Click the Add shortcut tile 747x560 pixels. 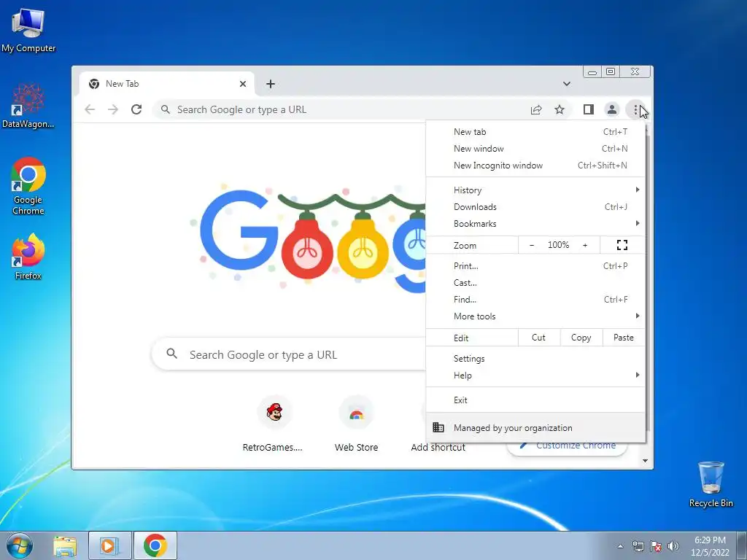(438, 447)
